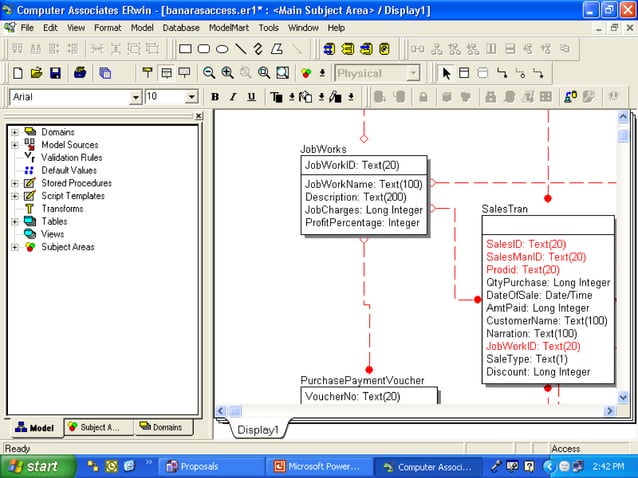Image resolution: width=638 pixels, height=478 pixels.
Task: Open the fill color dropdown arrow
Action: coord(321,97)
